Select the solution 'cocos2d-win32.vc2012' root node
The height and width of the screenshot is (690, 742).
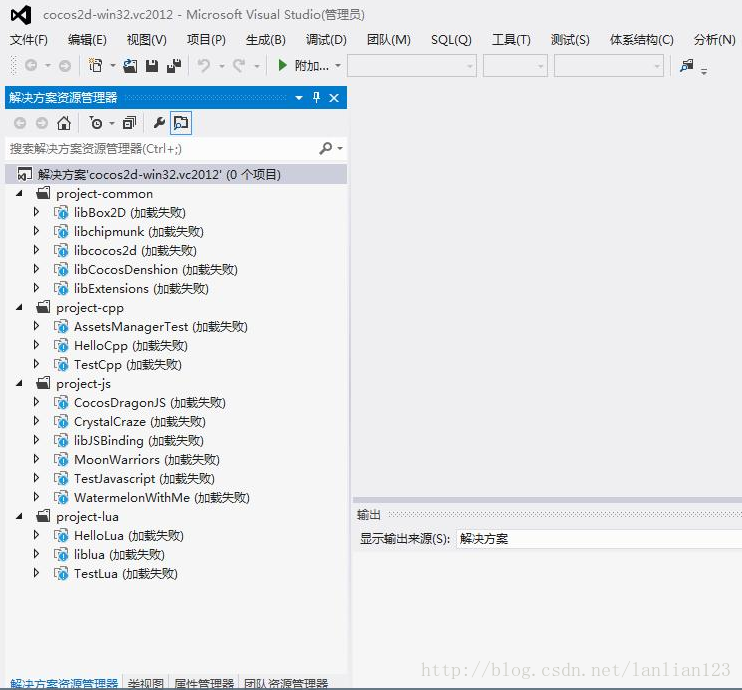click(x=176, y=174)
